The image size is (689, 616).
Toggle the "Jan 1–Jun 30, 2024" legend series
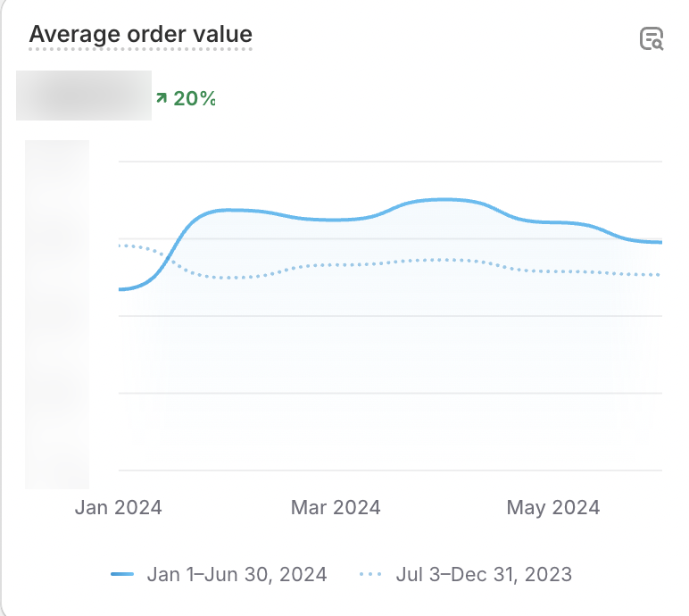coord(237,574)
